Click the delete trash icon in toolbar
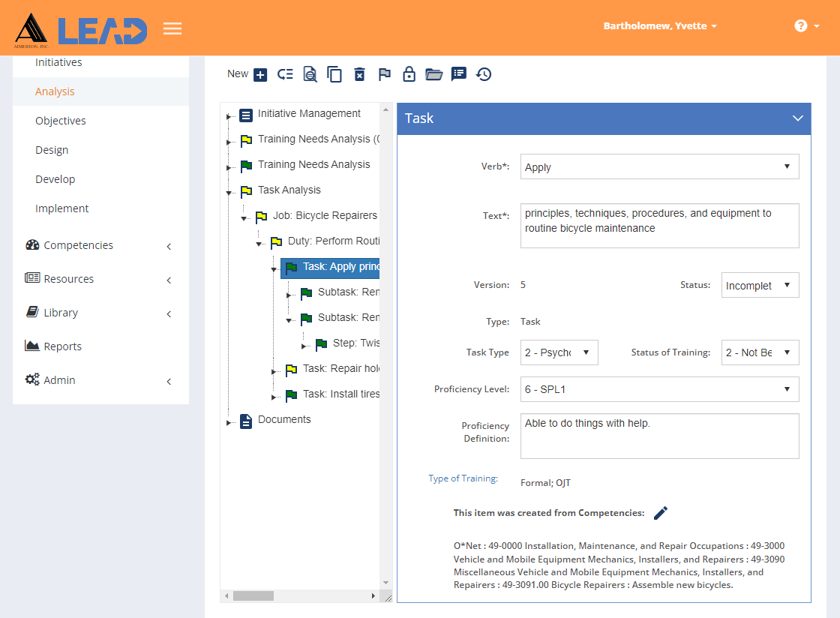This screenshot has width=840, height=618. tap(359, 74)
